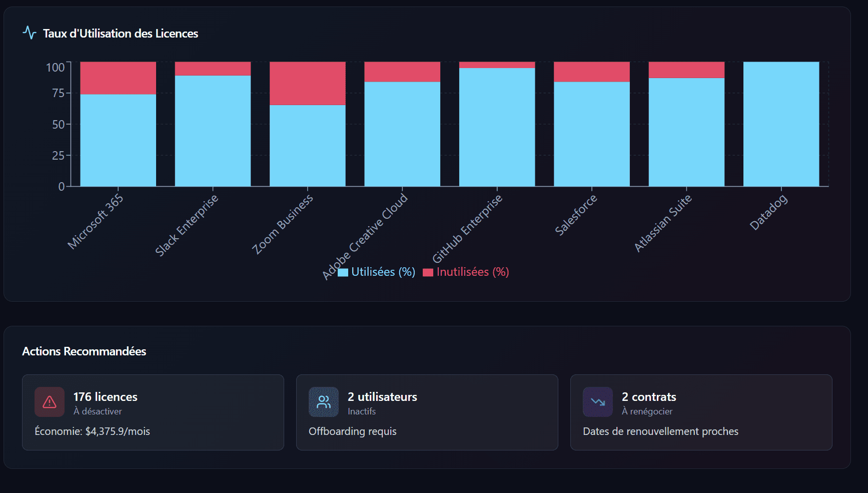This screenshot has width=868, height=493.
Task: Select the Datadog bar in the chart
Action: point(781,124)
